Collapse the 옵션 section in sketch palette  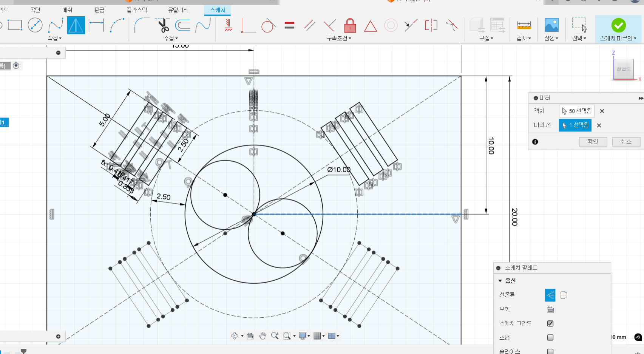(500, 281)
